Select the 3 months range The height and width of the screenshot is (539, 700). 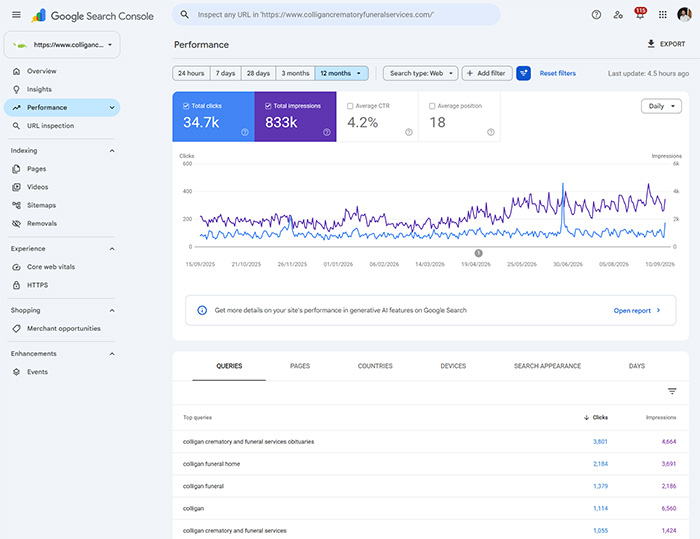[295, 73]
